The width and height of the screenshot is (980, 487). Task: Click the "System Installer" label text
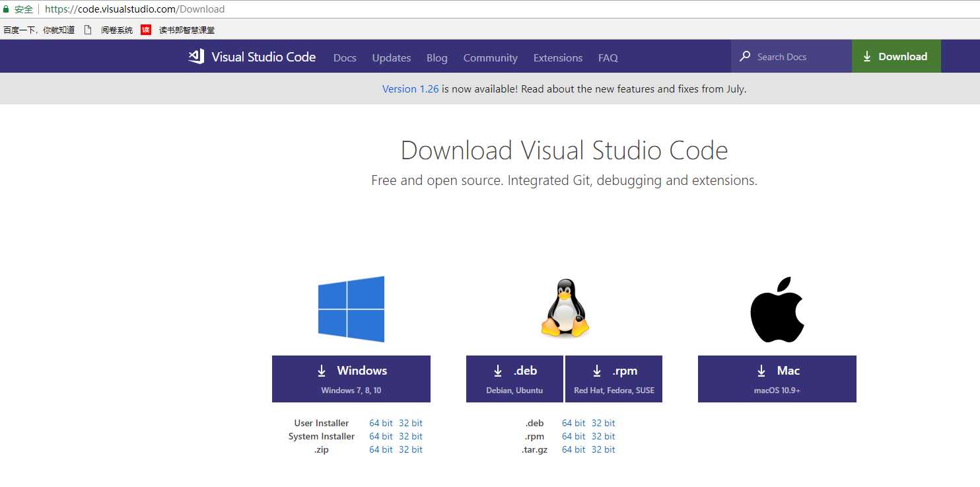click(x=322, y=436)
